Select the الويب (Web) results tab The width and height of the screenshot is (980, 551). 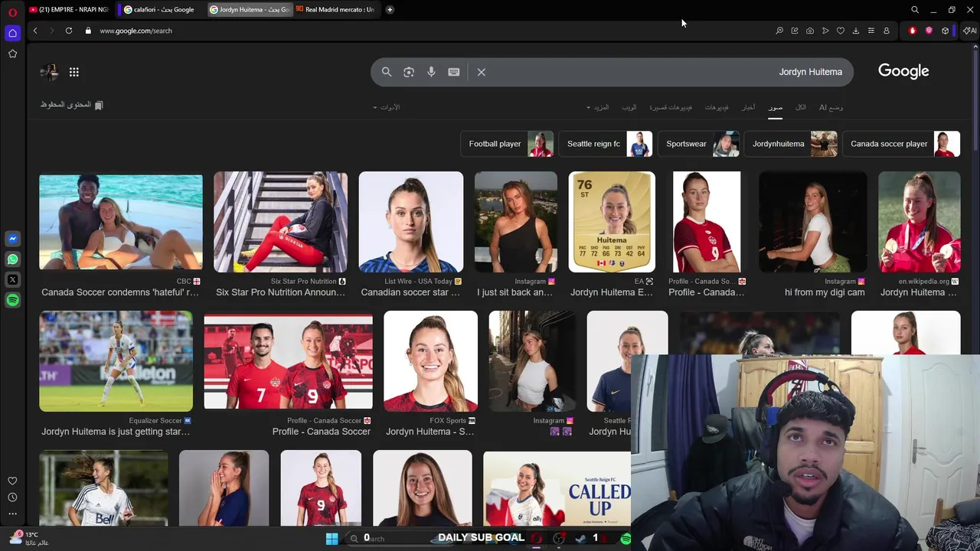click(629, 107)
